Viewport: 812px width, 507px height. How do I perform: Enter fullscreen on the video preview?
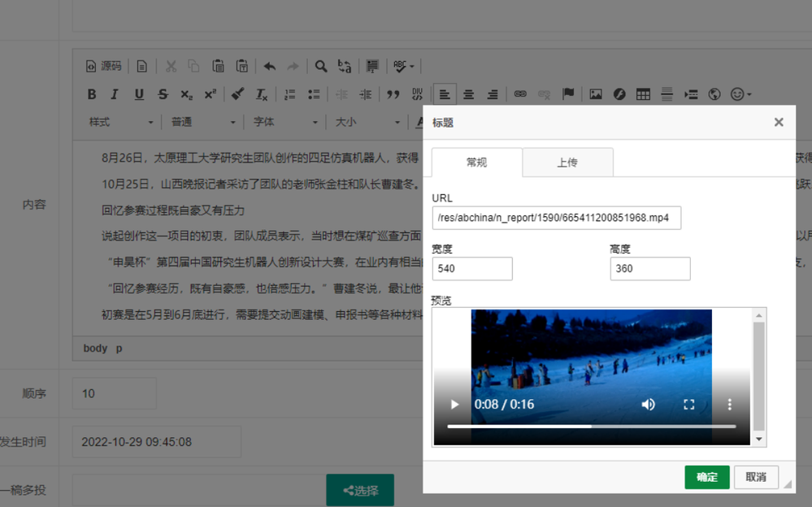[x=688, y=405]
